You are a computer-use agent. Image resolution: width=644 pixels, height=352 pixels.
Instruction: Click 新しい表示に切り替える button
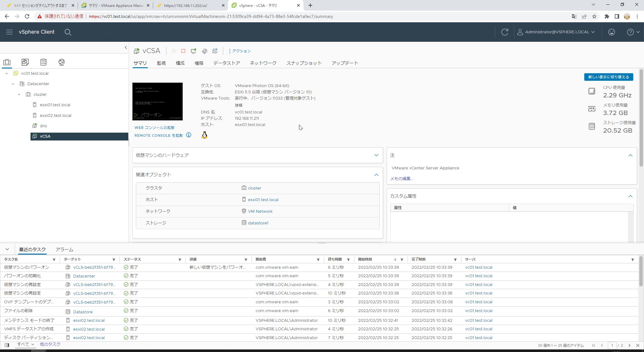click(608, 77)
